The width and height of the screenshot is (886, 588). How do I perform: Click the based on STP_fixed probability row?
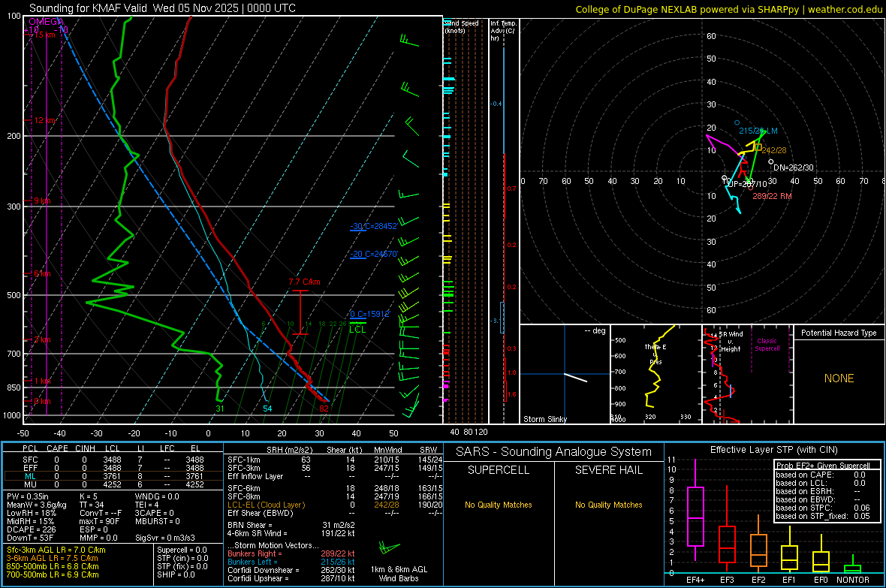[823, 516]
